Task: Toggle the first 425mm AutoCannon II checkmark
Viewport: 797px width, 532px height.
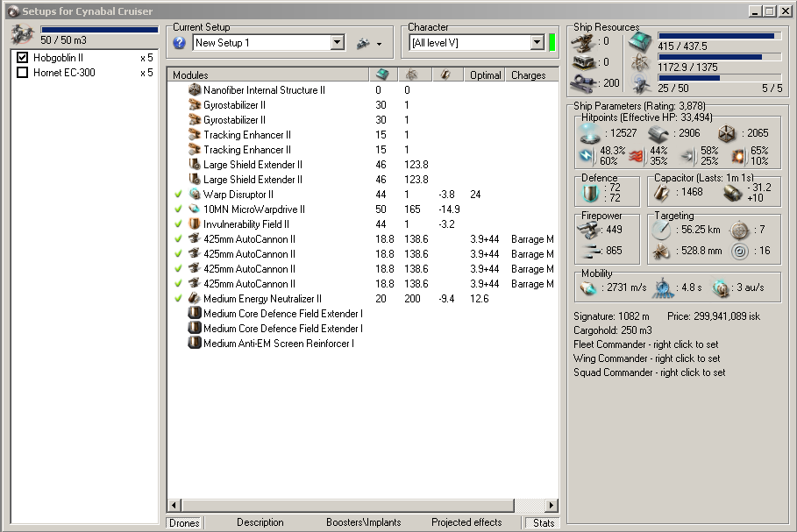Action: pyautogui.click(x=178, y=238)
